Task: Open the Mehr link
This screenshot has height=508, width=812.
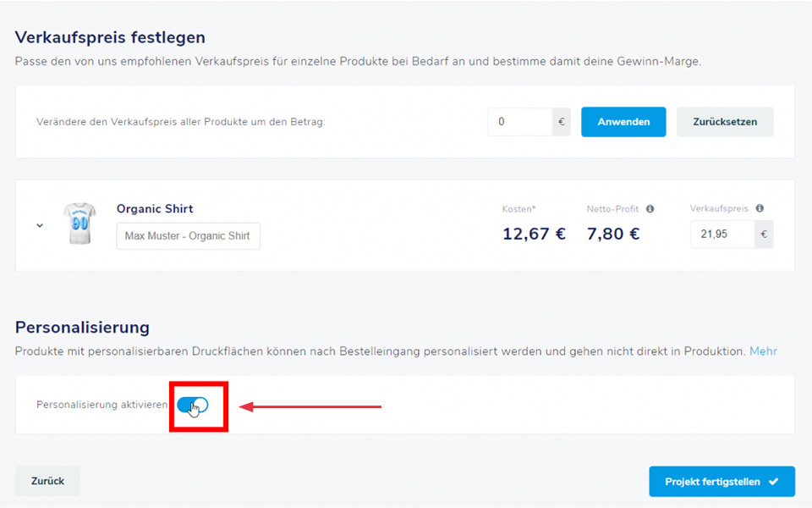Action: [x=763, y=351]
